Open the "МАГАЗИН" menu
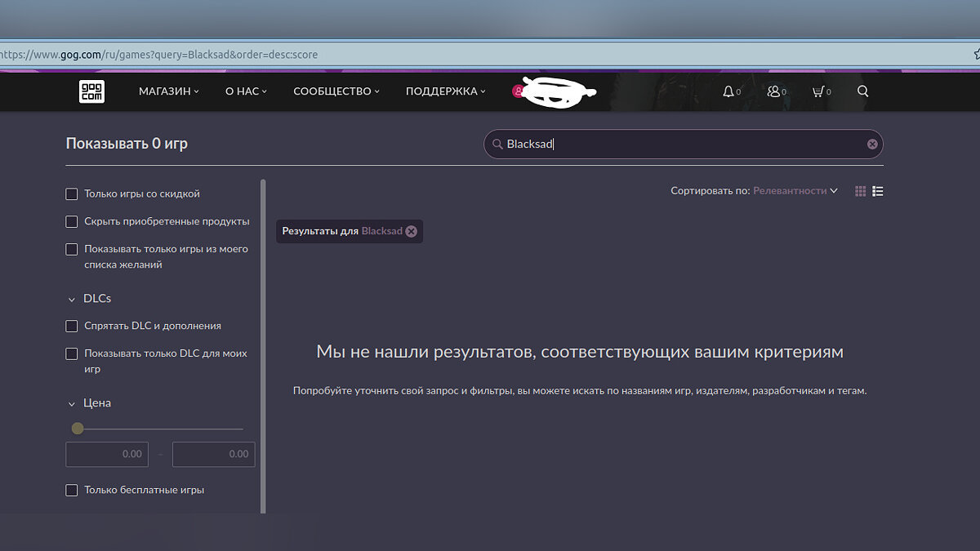 (x=168, y=91)
